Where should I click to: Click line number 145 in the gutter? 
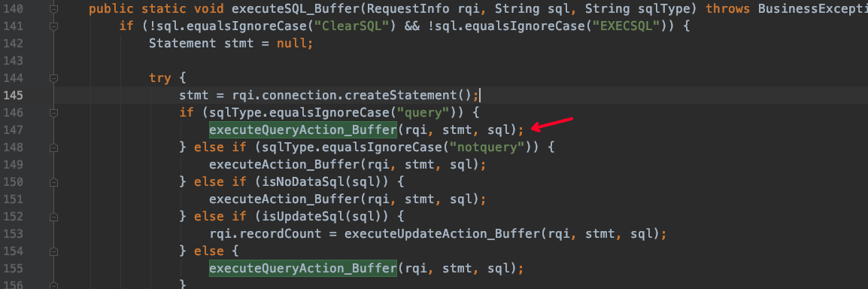tap(14, 96)
